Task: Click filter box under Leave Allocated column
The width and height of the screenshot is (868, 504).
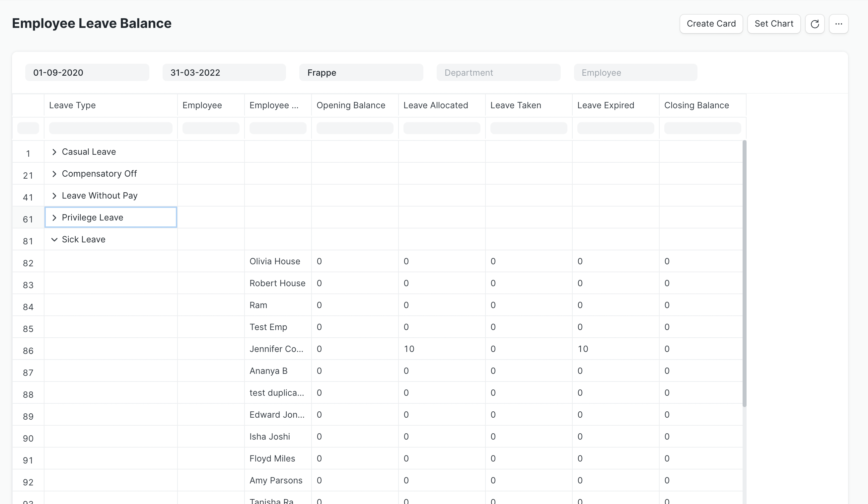Action: coord(442,128)
